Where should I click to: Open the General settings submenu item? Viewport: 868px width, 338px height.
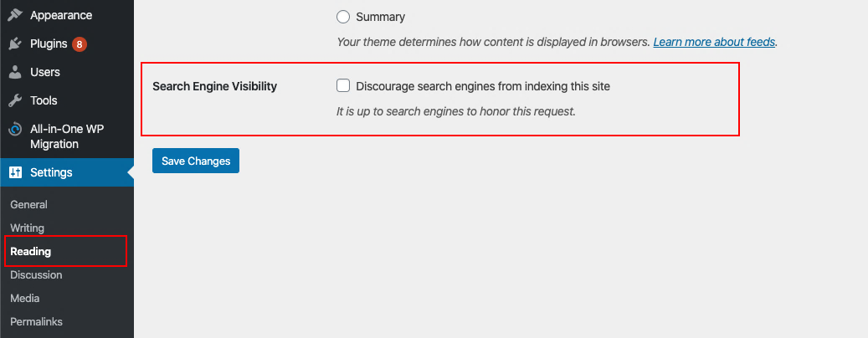point(28,205)
